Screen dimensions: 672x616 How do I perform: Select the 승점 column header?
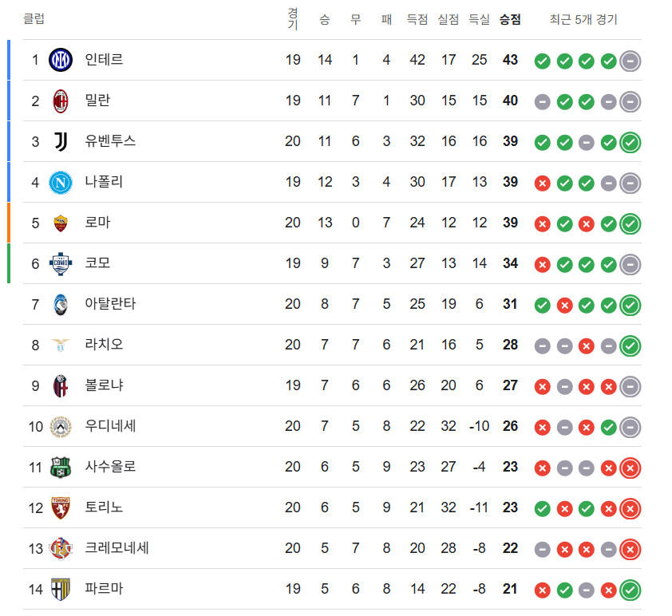[510, 19]
